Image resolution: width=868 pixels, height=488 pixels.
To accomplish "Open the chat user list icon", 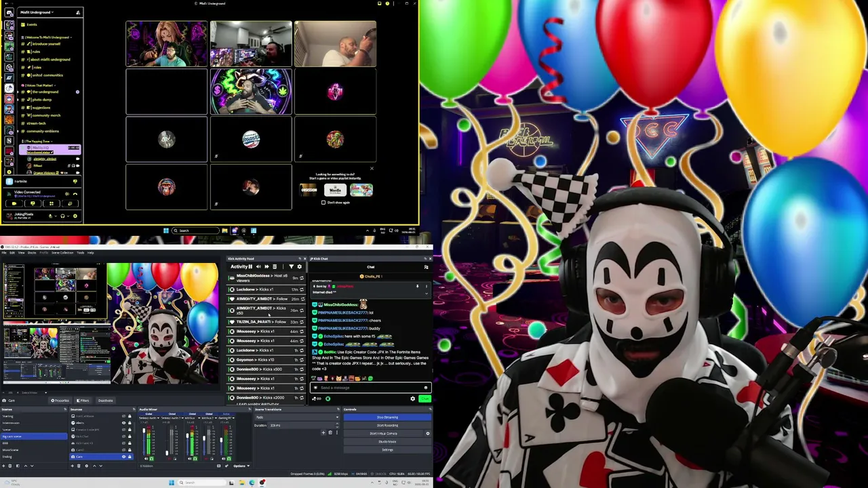I will 426,267.
